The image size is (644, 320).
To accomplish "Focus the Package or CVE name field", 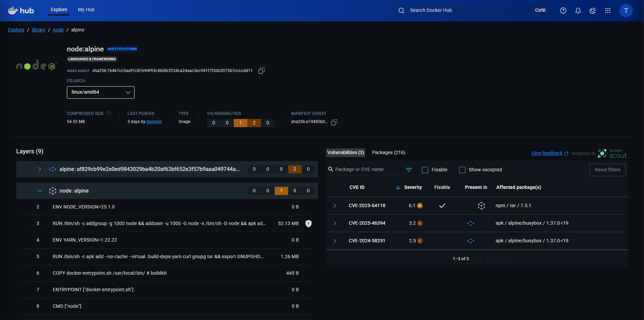I will tap(363, 169).
